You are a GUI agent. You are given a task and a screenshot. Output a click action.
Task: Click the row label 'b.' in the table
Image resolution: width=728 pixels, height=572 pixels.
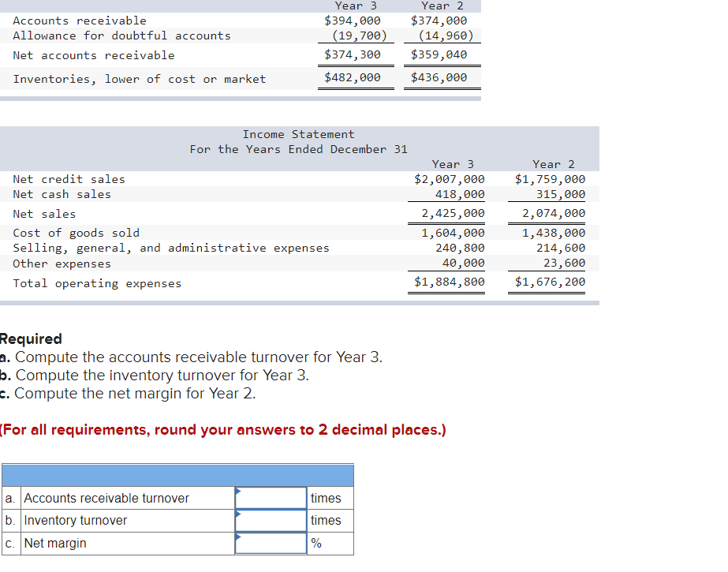(x=9, y=521)
